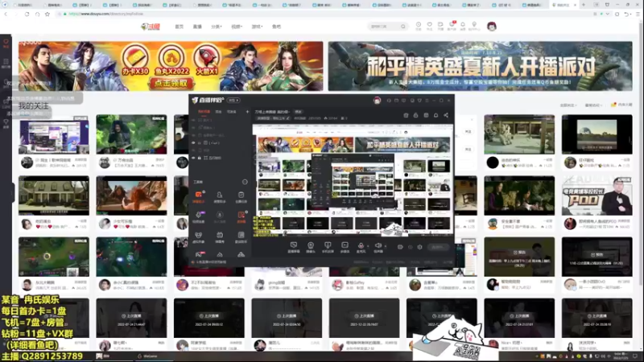
Task: Add a new scene with plus icon
Action: coord(247,112)
